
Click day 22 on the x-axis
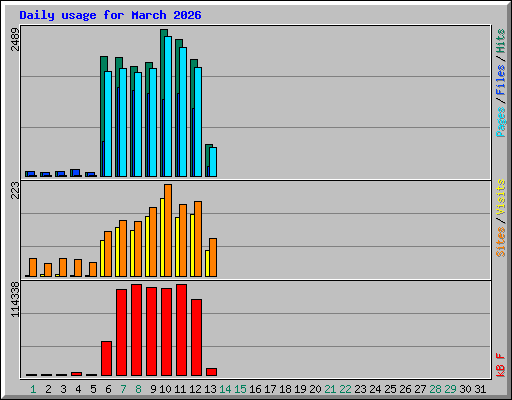[x=345, y=389]
